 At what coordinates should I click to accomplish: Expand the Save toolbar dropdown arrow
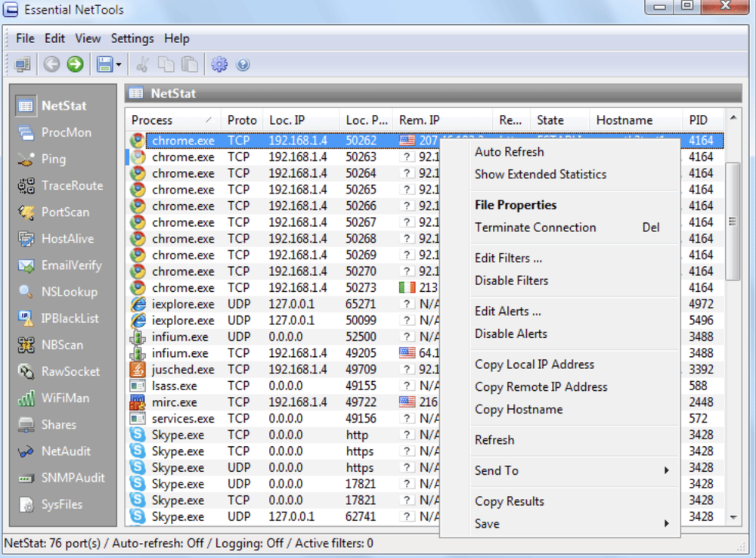coord(119,64)
